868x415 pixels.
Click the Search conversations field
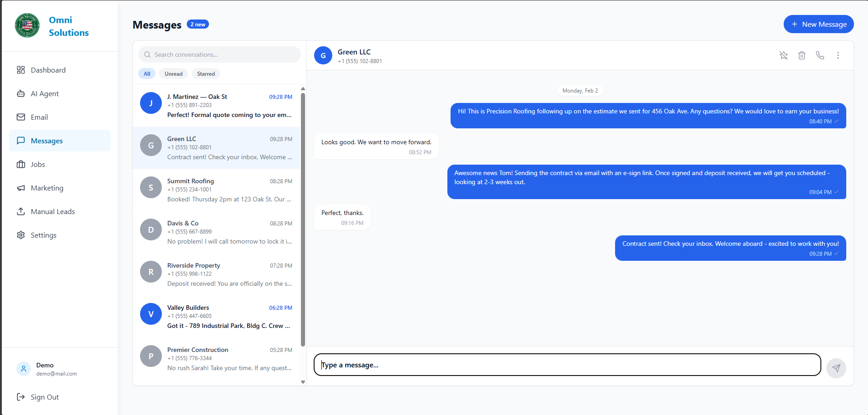click(x=219, y=54)
